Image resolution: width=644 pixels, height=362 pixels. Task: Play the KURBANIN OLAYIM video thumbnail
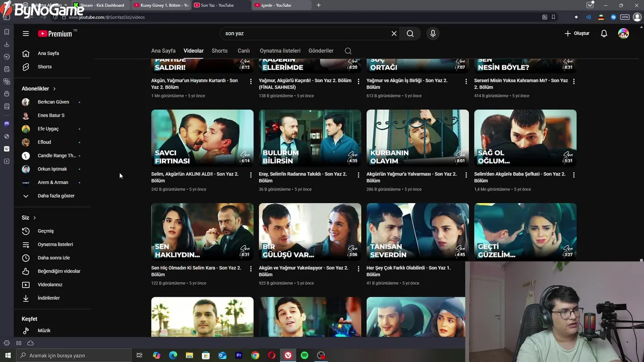(x=418, y=138)
